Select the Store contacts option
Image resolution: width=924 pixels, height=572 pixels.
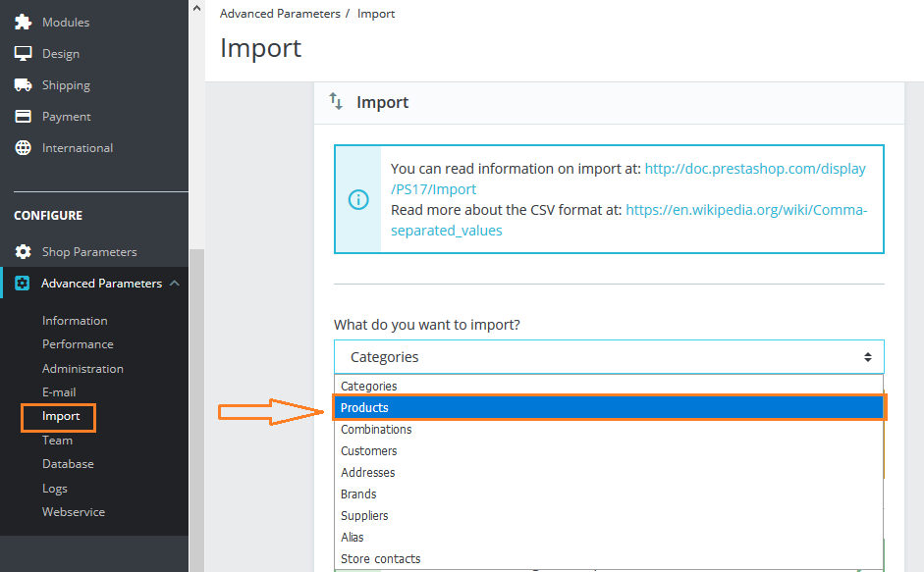point(381,559)
